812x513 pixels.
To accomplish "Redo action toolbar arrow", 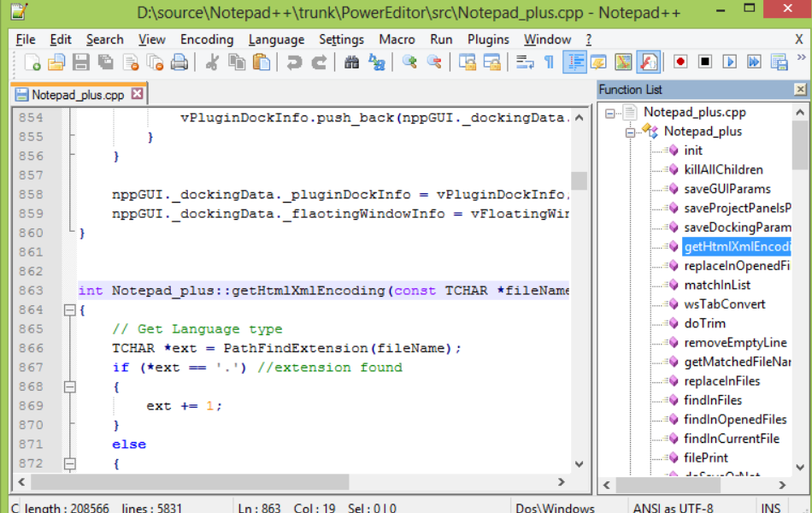I will click(319, 62).
